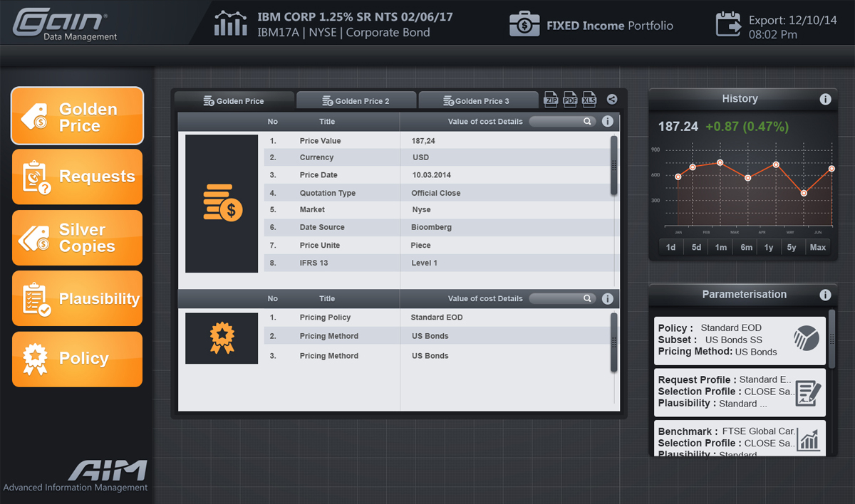Viewport: 855px width, 504px height.
Task: Click the price table vertical scrollbar
Action: pyautogui.click(x=614, y=165)
